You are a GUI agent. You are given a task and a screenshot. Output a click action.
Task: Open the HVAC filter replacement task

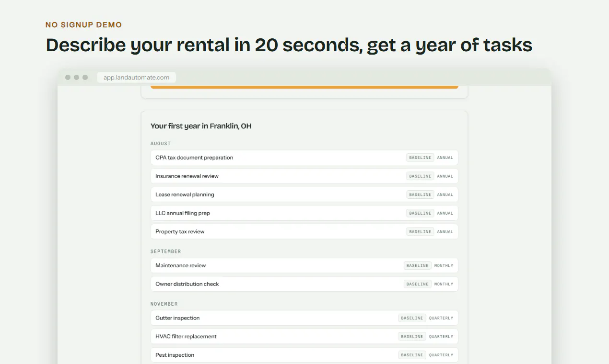point(304,337)
